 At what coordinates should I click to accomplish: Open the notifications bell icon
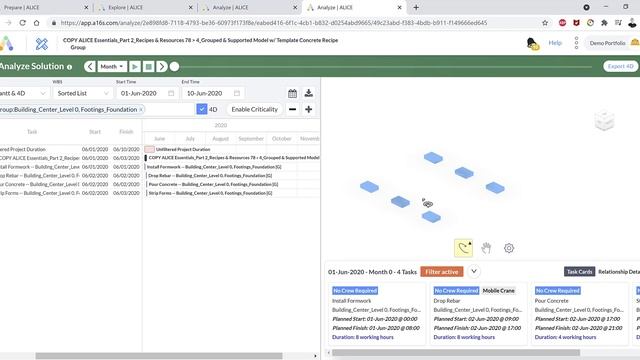click(533, 43)
